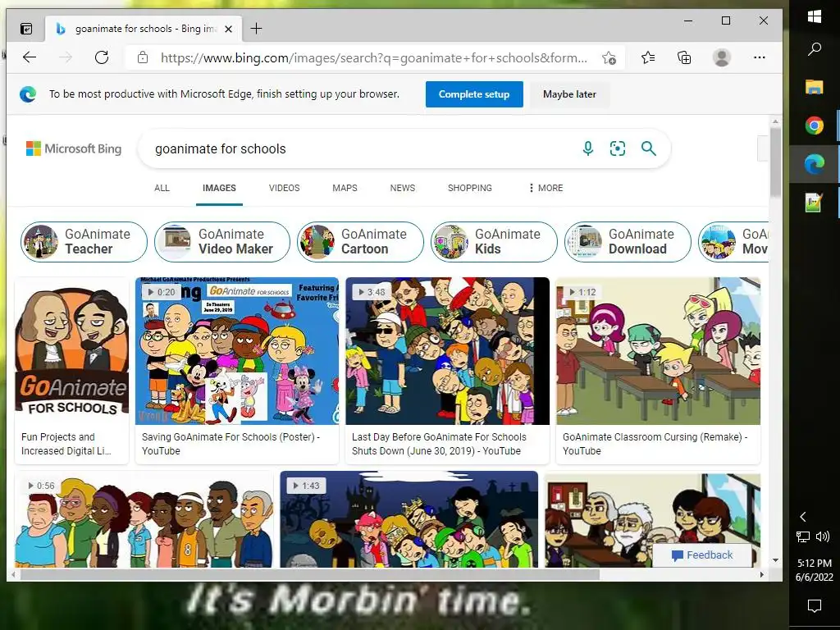Go to Microsoft Bing home logo
This screenshot has width=840, height=630.
[x=74, y=148]
